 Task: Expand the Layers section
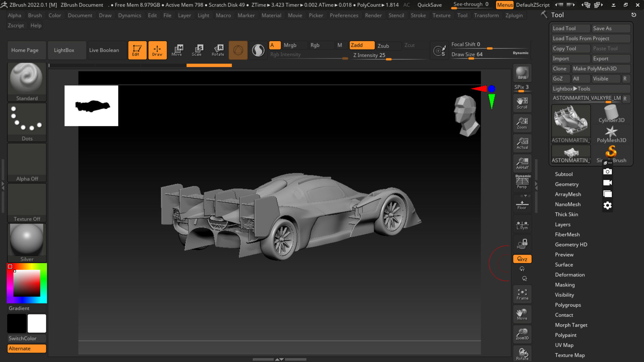pos(563,224)
